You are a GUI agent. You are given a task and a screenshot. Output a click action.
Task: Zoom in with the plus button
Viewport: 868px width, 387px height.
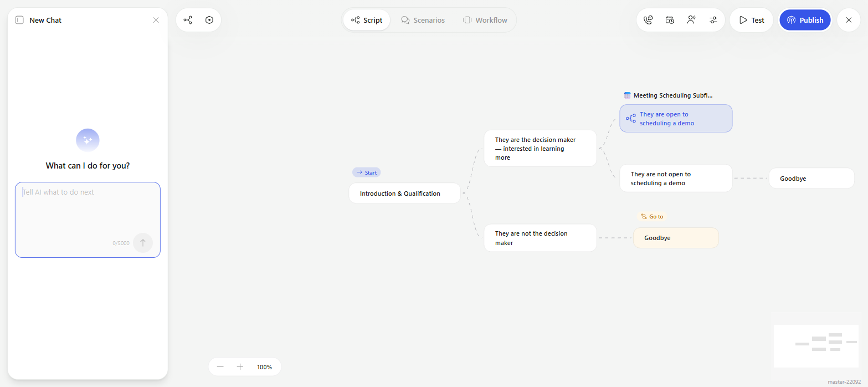tap(240, 366)
